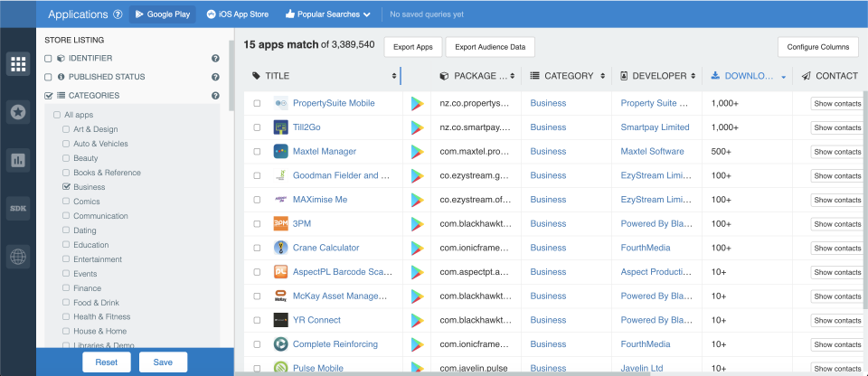Click Google Play icon in Crane Calculator row
Screen dimensions: 868x376
[x=417, y=248]
